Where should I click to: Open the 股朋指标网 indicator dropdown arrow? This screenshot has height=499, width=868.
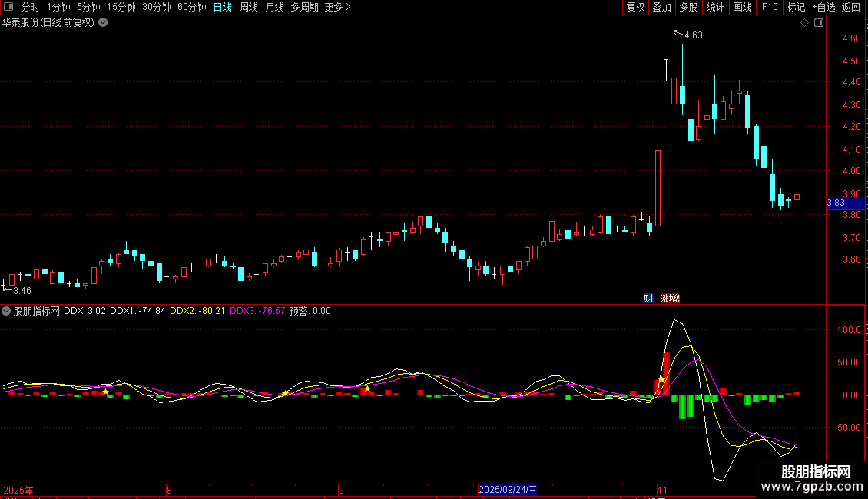(x=6, y=311)
